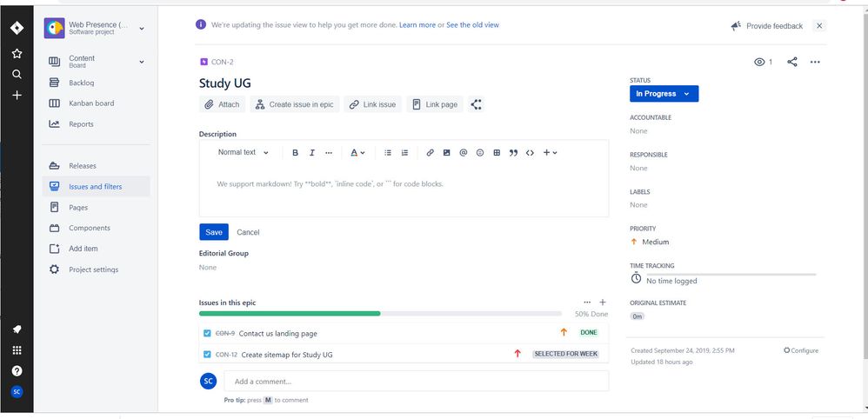Dismiss the issue view banner
This screenshot has width=868, height=419.
click(x=819, y=25)
